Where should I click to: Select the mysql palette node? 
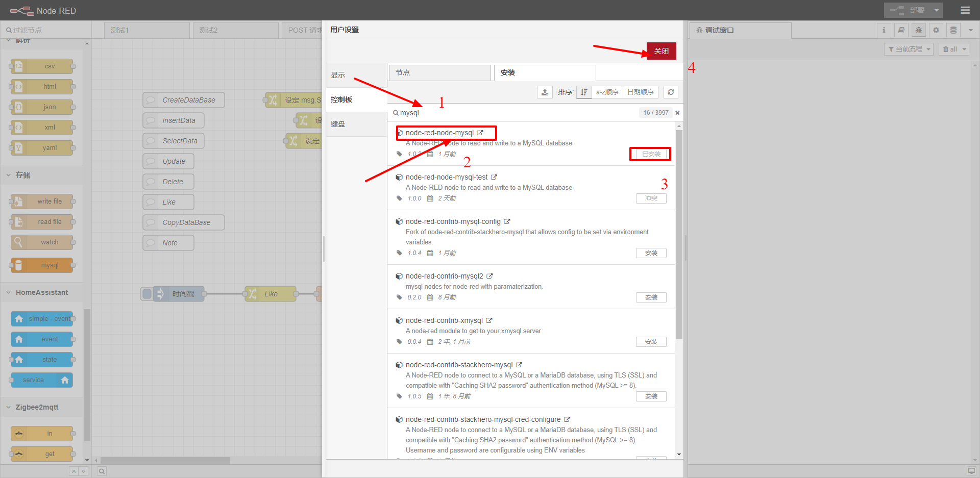(42, 265)
